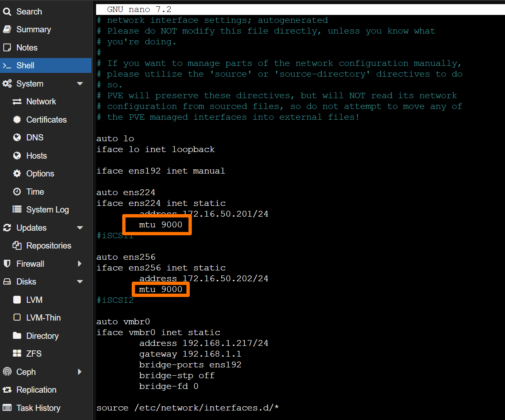Open the Shell menu item
The width and height of the screenshot is (505, 420).
coord(25,65)
